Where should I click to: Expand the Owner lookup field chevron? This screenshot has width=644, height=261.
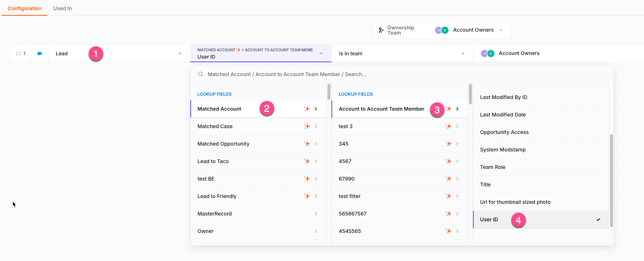(316, 231)
